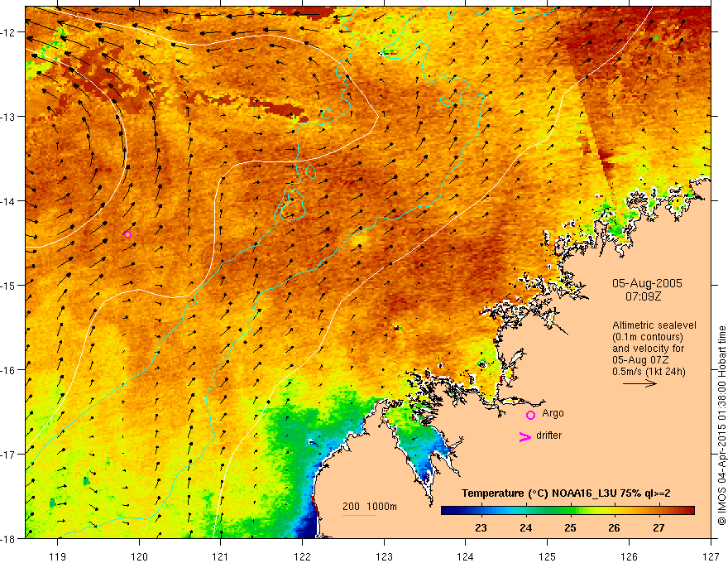Click the 'Temperature (°C) NOAA16_L3U 75% ql>=2' title

[566, 493]
